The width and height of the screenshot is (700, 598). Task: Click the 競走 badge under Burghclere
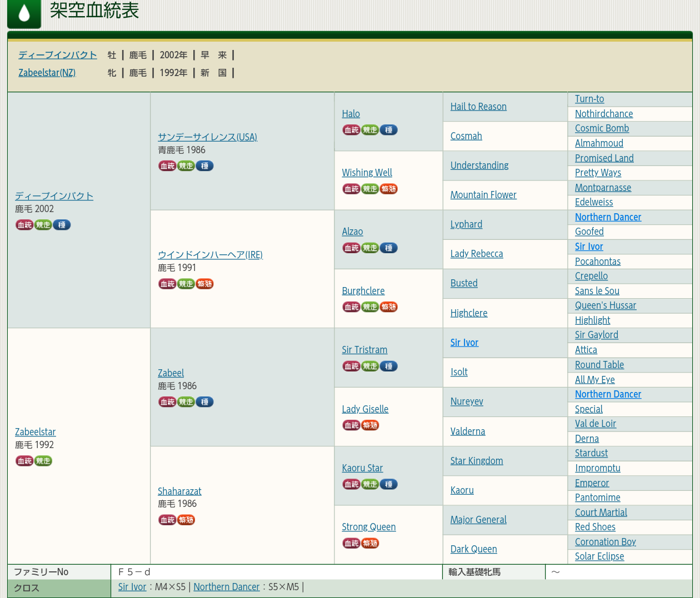(370, 307)
